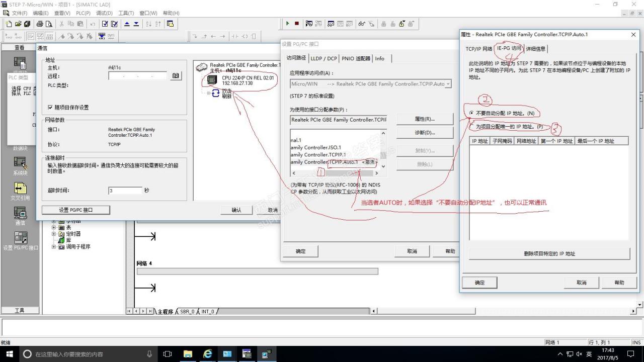Image resolution: width=644 pixels, height=362 pixels.
Task: Click the Windows Start button
Action: click(x=9, y=354)
